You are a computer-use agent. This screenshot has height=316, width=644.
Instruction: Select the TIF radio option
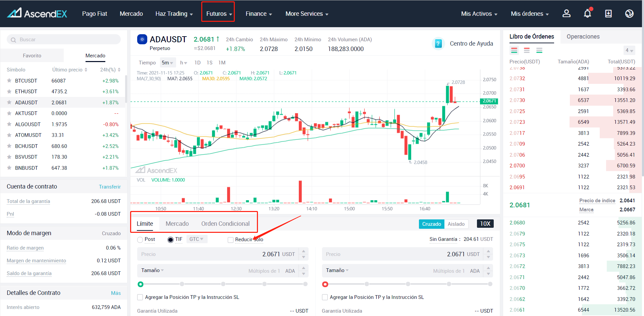pos(170,240)
